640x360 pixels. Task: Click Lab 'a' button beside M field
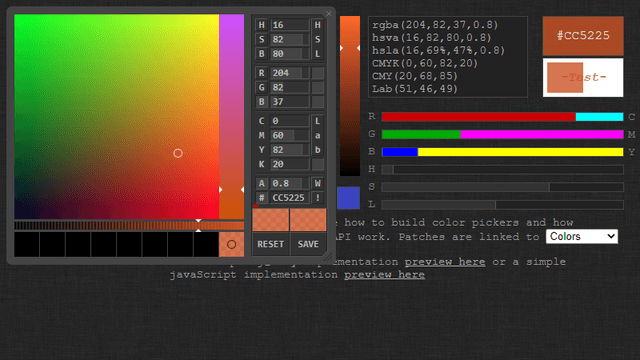pos(318,135)
